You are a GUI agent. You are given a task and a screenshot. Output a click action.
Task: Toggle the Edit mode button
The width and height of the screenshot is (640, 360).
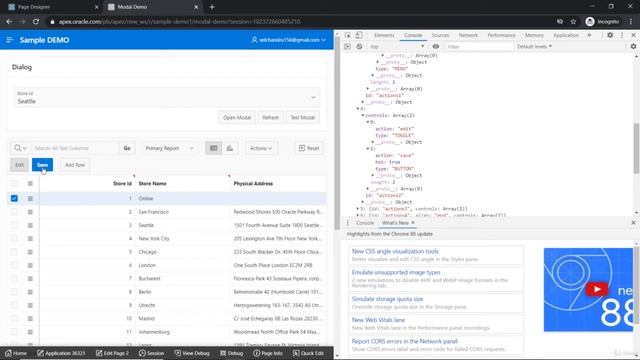tap(19, 165)
